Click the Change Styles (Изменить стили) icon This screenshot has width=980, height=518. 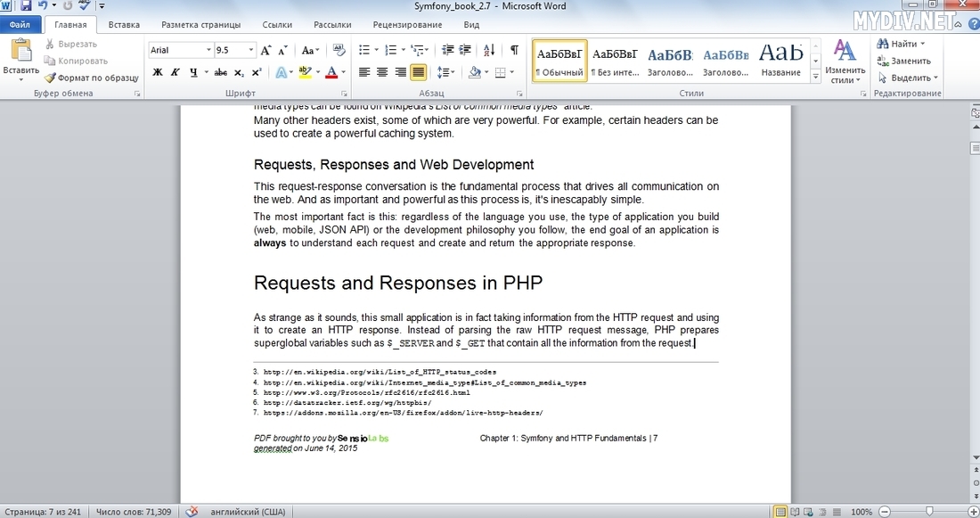coord(844,61)
